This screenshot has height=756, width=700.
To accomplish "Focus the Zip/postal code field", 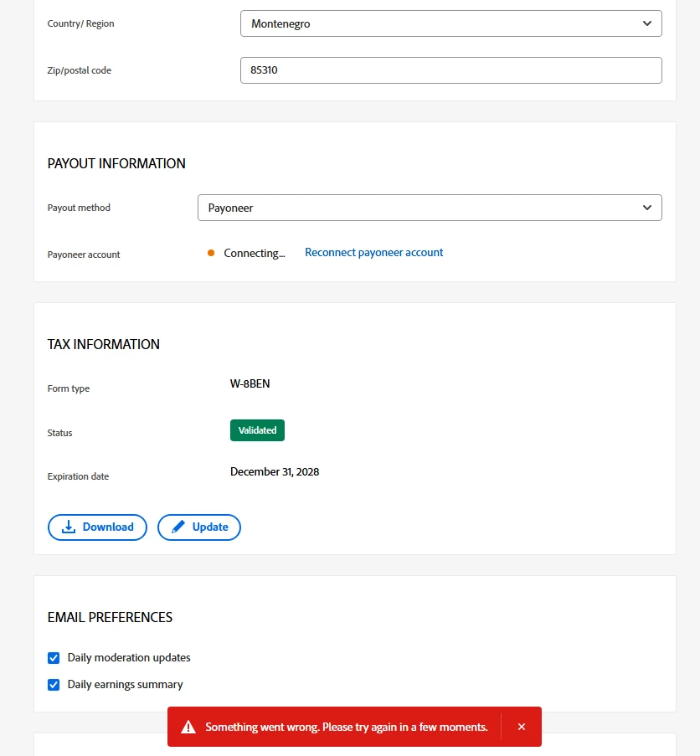I will (451, 70).
